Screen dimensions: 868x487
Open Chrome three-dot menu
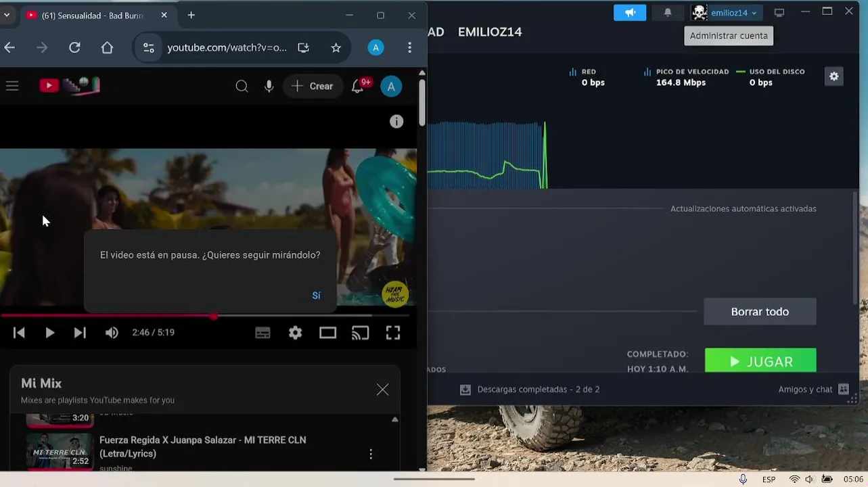(409, 47)
